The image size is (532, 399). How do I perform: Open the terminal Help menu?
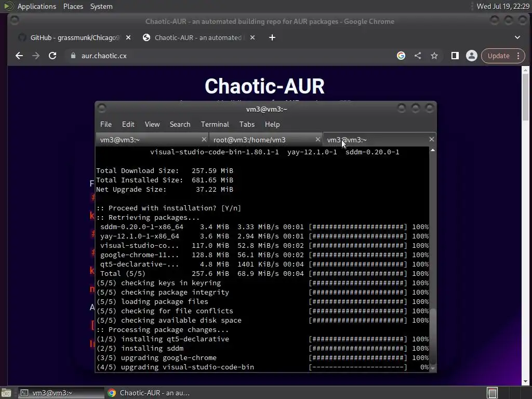click(272, 124)
